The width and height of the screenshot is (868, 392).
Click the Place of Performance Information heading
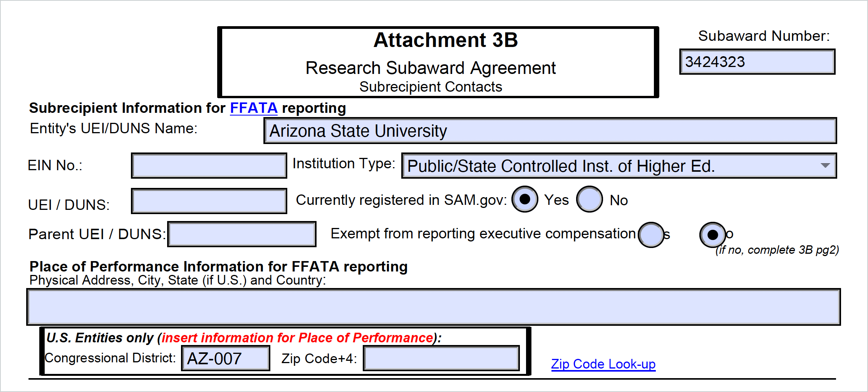(x=218, y=266)
